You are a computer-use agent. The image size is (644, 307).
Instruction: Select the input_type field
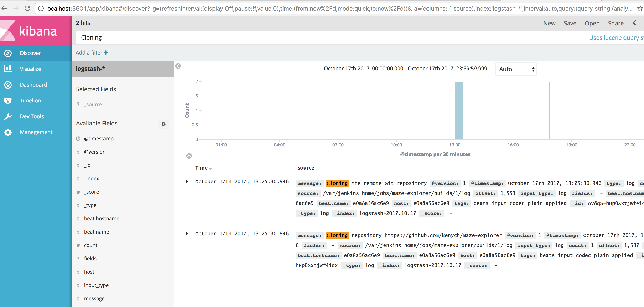(96, 285)
